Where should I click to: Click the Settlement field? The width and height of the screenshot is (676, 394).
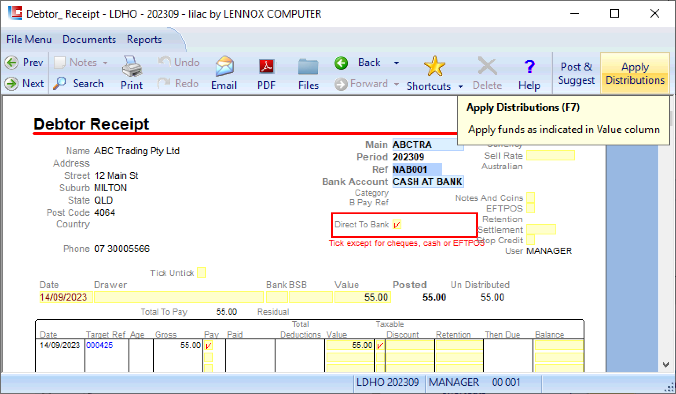tap(541, 229)
